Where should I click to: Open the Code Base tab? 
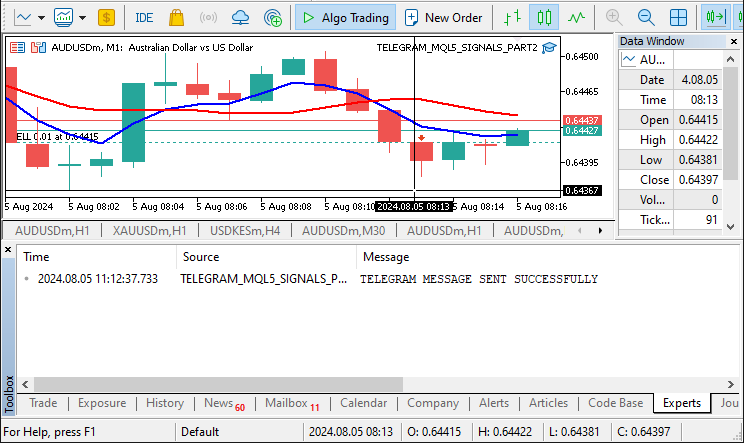(615, 403)
